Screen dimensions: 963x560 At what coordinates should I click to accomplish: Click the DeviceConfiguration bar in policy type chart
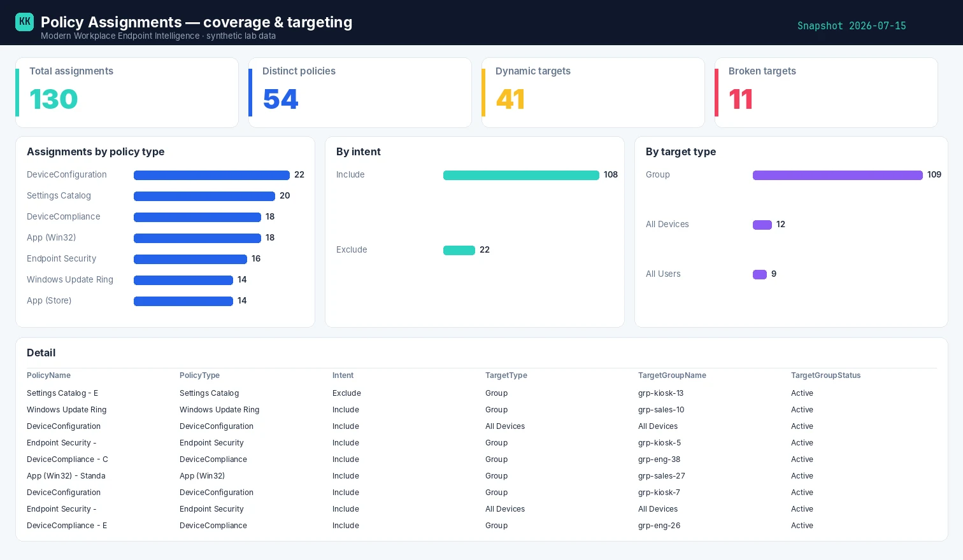pyautogui.click(x=211, y=175)
